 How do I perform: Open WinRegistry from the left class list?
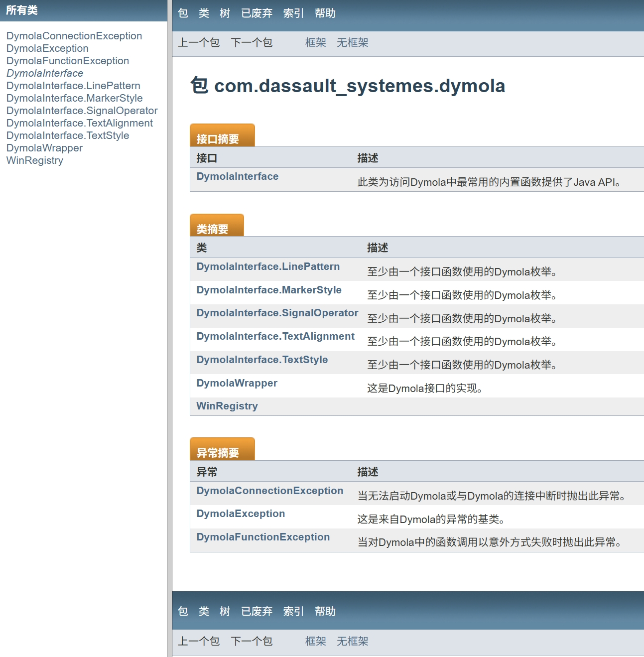(x=35, y=160)
